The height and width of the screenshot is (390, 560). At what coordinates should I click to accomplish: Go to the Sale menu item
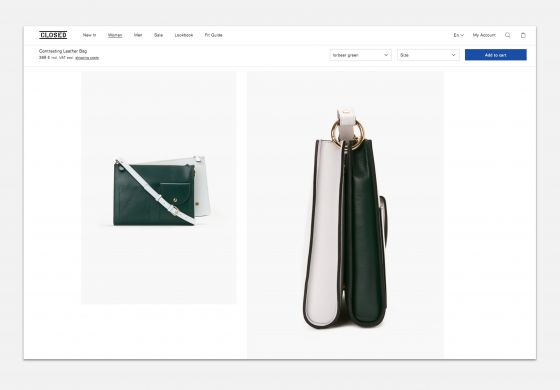(158, 35)
